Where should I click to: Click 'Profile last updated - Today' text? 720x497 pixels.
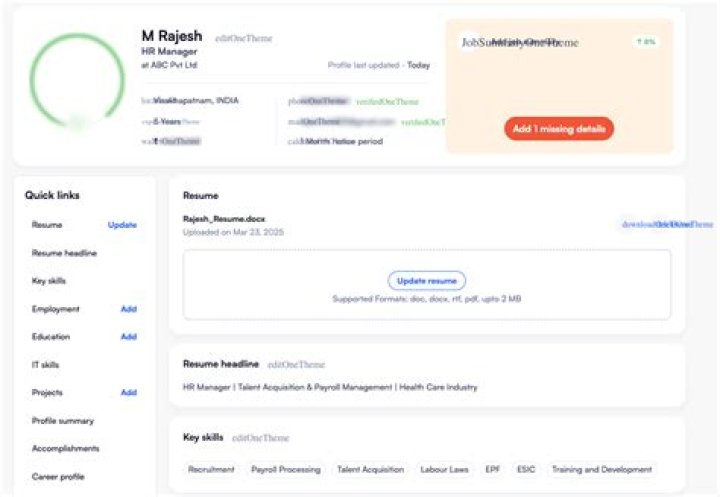point(379,65)
